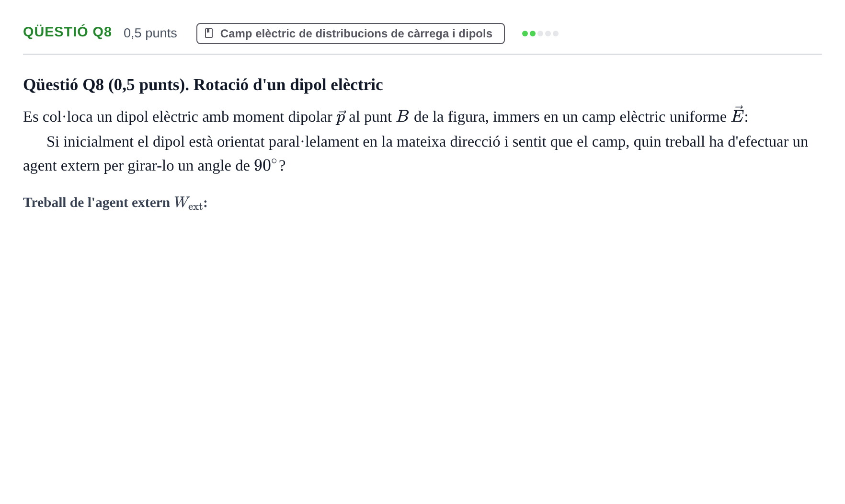Click the difficulty dots indicator

540,34
